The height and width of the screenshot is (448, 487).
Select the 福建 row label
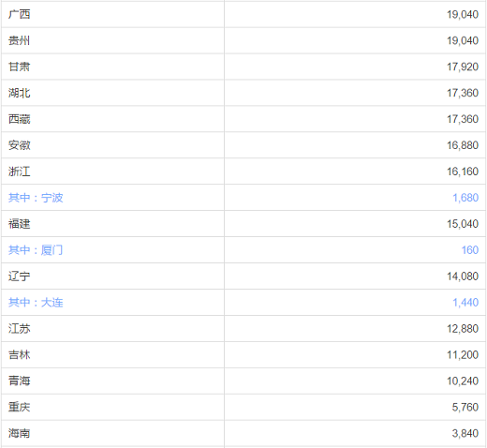tap(19, 224)
